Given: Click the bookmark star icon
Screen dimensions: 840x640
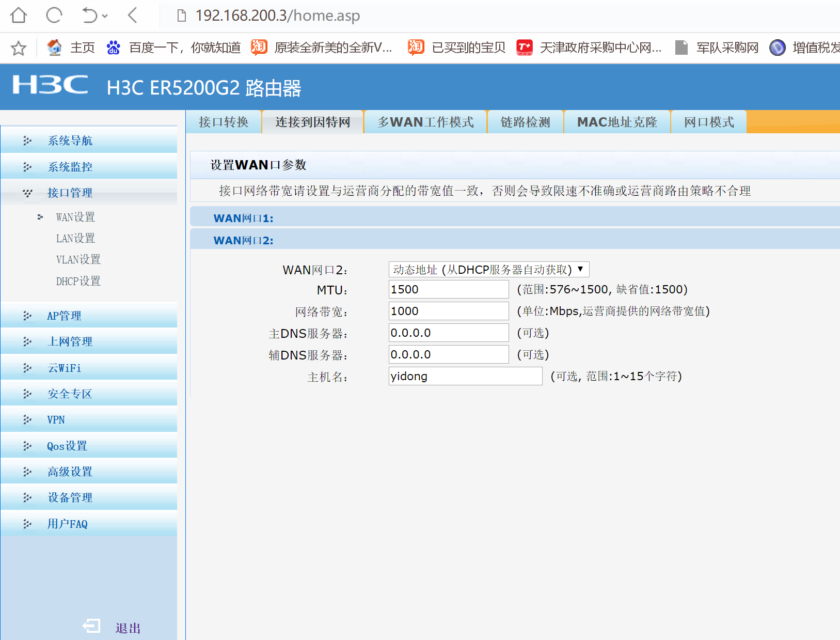Looking at the screenshot, I should point(19,48).
